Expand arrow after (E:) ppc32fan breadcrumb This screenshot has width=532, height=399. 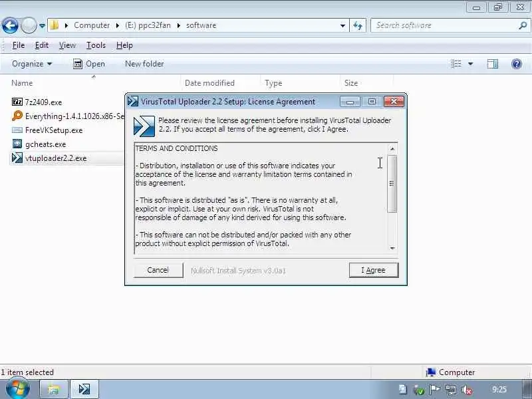point(178,25)
